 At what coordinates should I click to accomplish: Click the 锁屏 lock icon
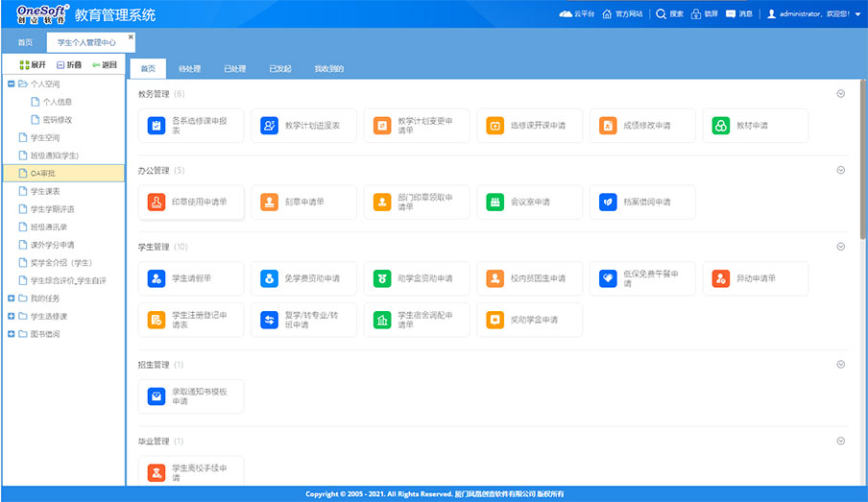click(x=696, y=14)
